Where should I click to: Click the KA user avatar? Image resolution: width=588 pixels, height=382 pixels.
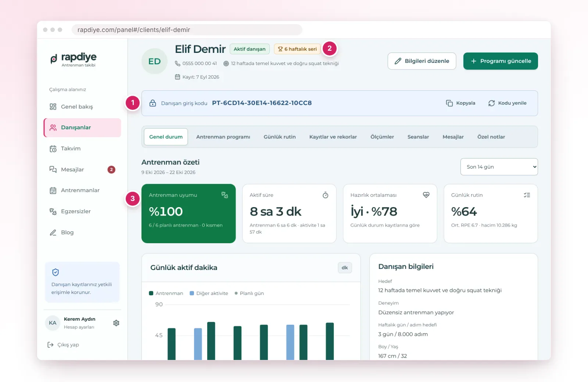pos(53,323)
